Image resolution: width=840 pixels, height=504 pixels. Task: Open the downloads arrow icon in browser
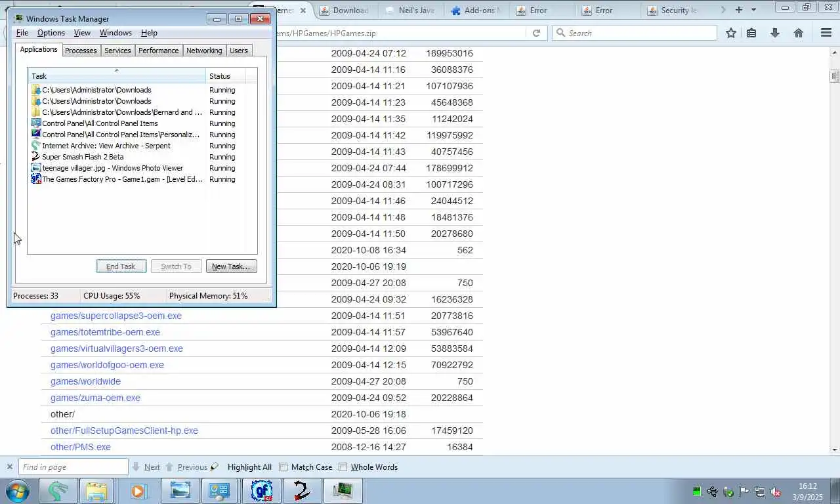pos(775,33)
